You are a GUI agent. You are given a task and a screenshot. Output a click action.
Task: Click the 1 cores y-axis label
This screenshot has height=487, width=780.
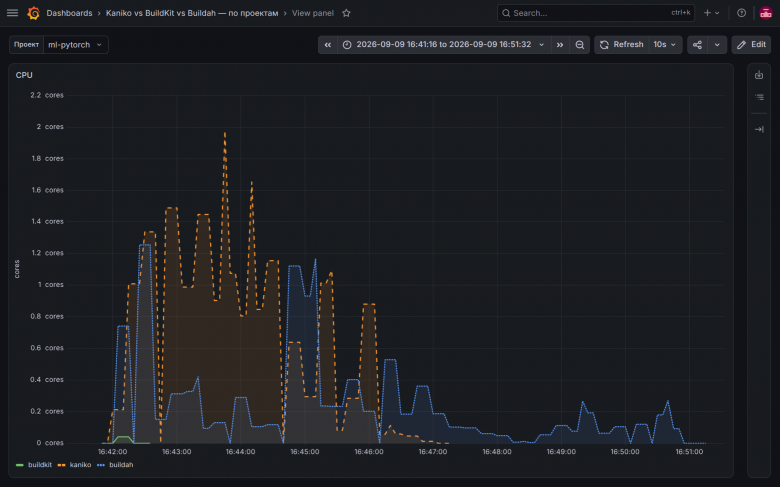pyautogui.click(x=50, y=285)
